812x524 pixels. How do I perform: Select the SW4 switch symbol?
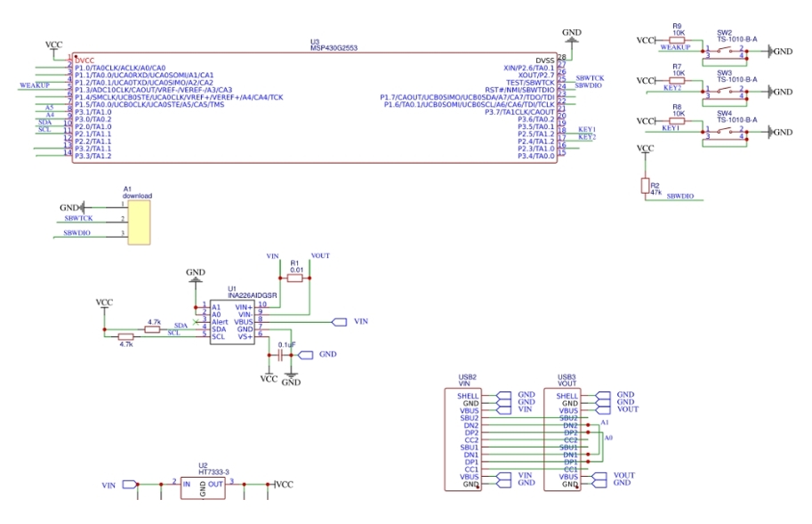(725, 133)
